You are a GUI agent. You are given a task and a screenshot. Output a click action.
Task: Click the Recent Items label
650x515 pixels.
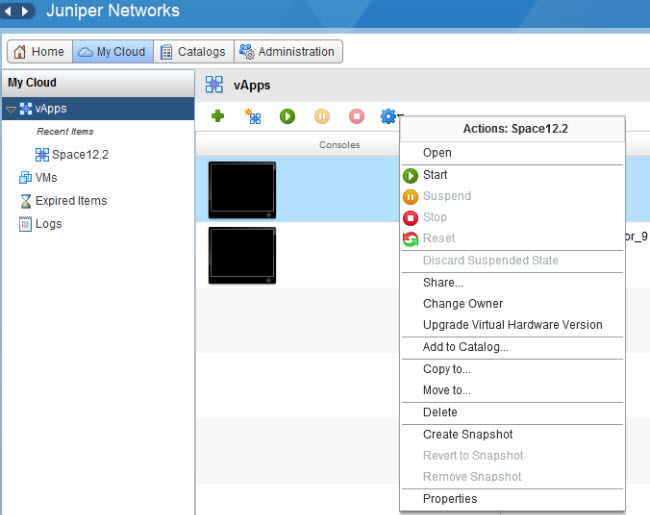tap(65, 131)
